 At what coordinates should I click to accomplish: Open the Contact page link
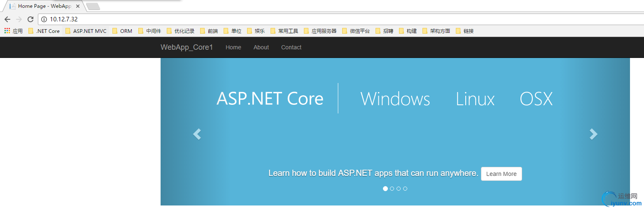coord(291,47)
